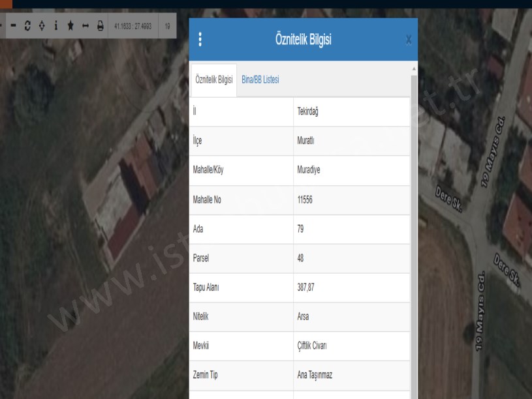Click the print map icon

(x=100, y=27)
